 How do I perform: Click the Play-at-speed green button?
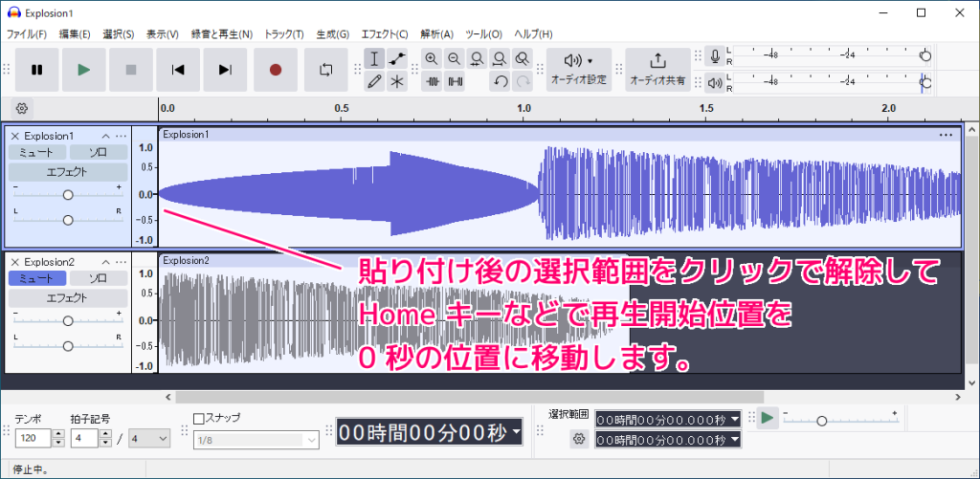768,418
